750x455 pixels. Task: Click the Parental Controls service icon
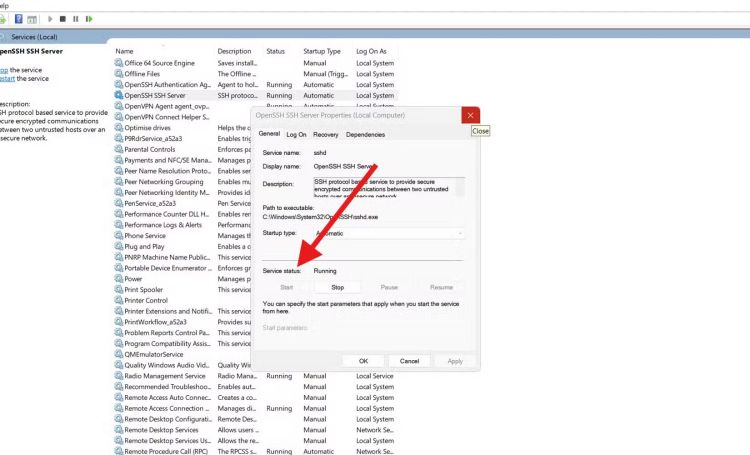tap(119, 149)
